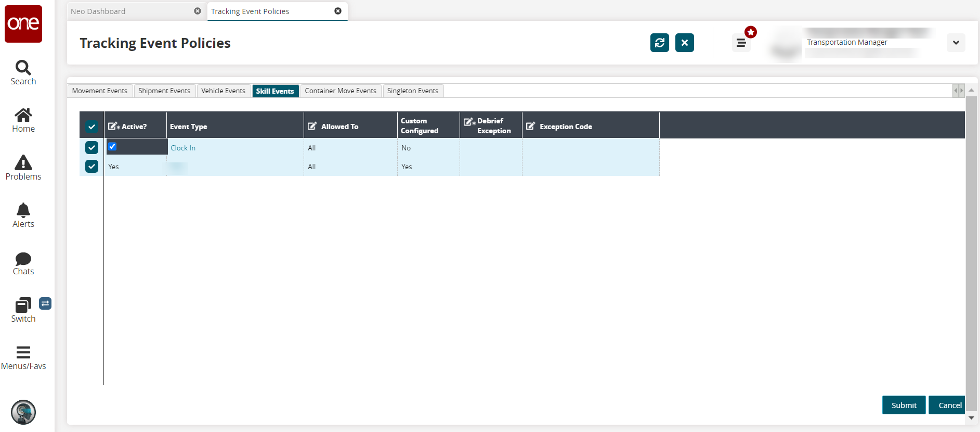Image resolution: width=980 pixels, height=432 pixels.
Task: Click the small swap arrows badge
Action: click(45, 303)
